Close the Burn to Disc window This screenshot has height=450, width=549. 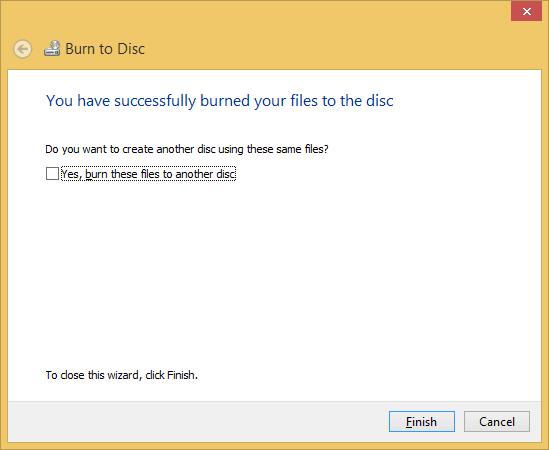526,11
